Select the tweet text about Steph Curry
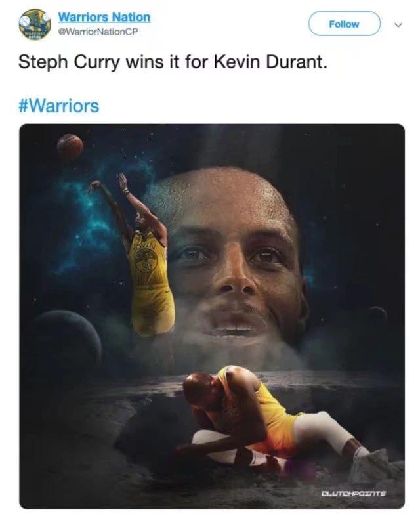The width and height of the screenshot is (420, 516). point(173,62)
